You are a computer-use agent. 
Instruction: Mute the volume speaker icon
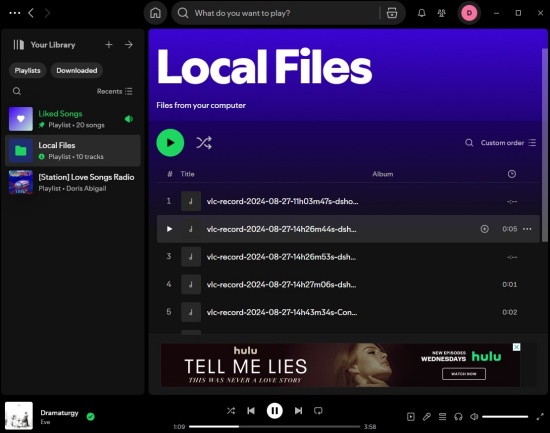click(474, 417)
